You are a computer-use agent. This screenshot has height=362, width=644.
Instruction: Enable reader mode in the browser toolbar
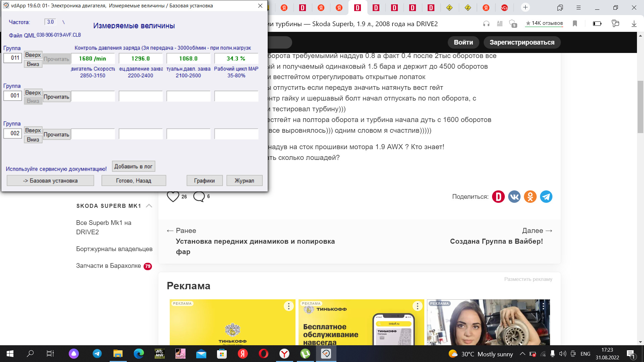point(500,24)
